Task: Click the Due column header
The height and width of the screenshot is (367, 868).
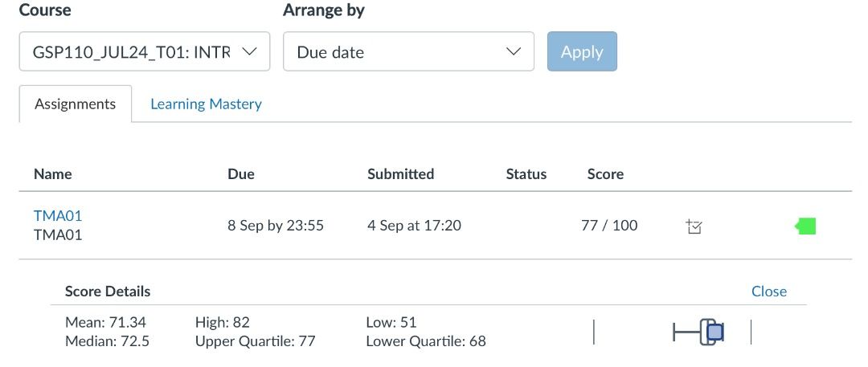Action: tap(241, 173)
